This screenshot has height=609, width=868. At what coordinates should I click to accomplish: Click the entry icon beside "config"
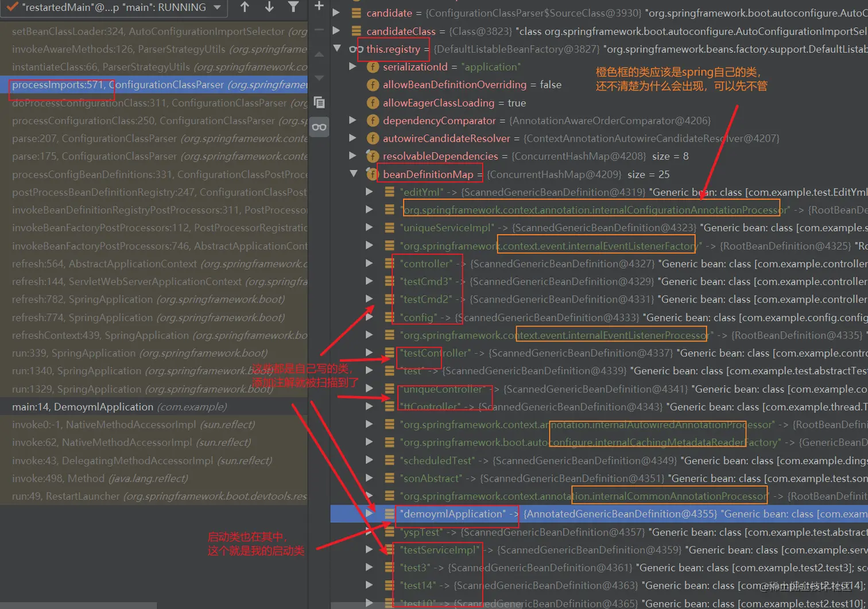(x=390, y=317)
